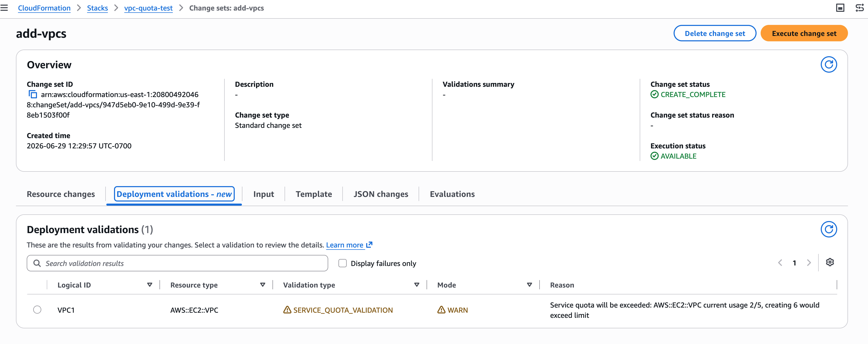Click page number 1 in pagination
868x344 pixels.
pyautogui.click(x=794, y=263)
